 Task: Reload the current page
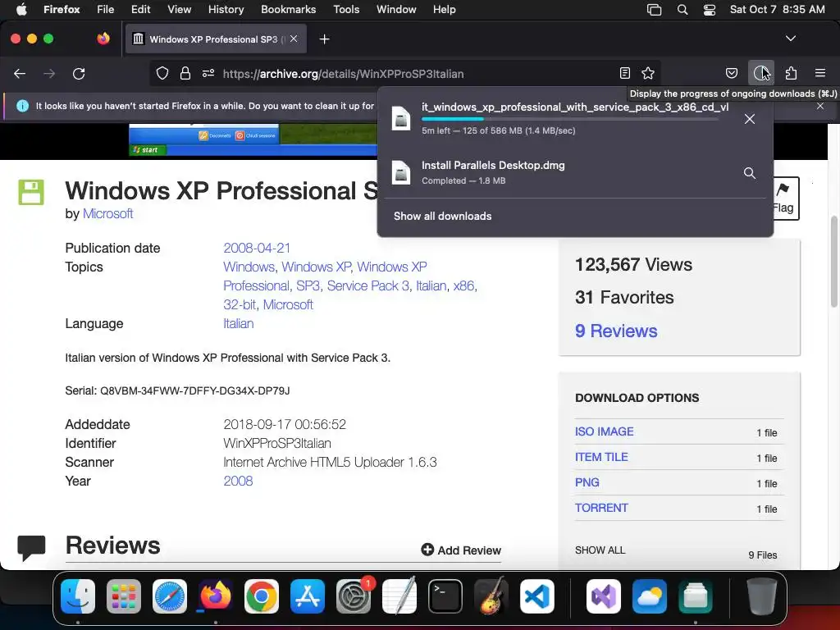click(x=79, y=74)
